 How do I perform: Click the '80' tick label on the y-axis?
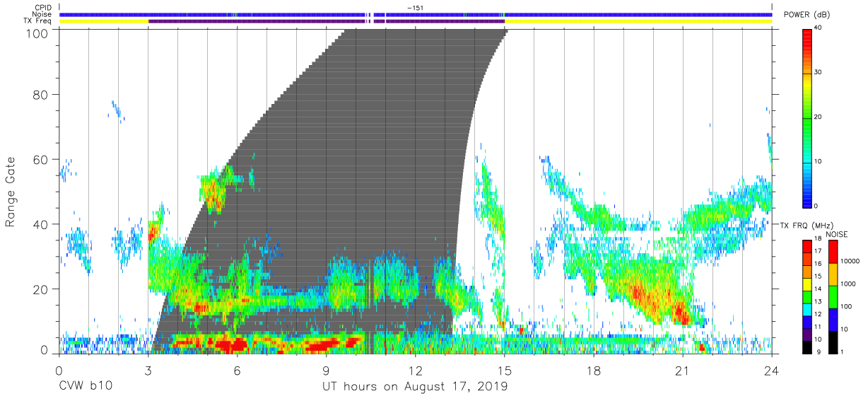(x=41, y=94)
